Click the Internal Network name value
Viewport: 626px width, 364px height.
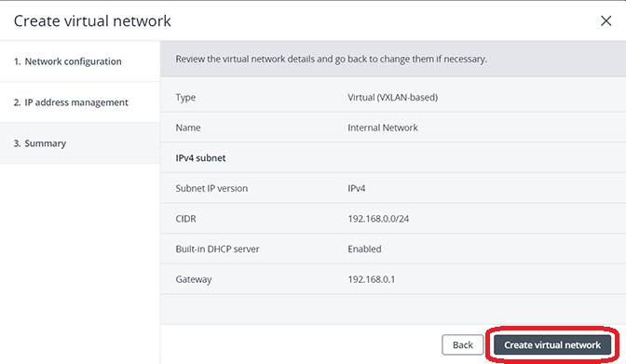coord(383,128)
